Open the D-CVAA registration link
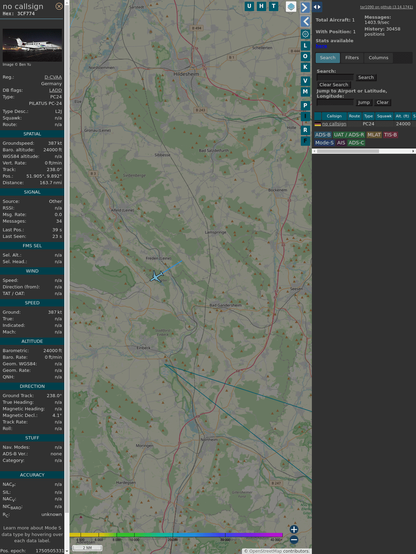Screen dimensions: 416x554 (53, 77)
